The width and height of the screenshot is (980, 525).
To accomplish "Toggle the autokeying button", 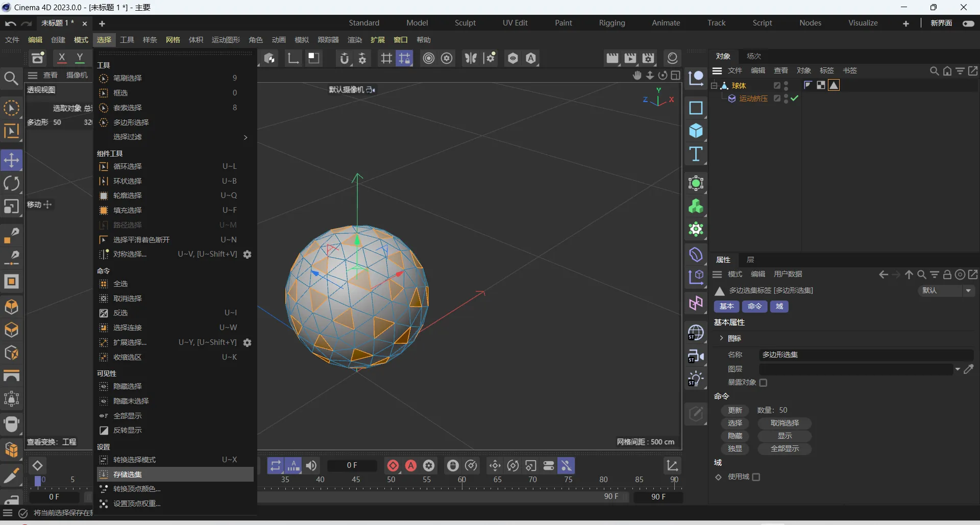I will (x=411, y=465).
